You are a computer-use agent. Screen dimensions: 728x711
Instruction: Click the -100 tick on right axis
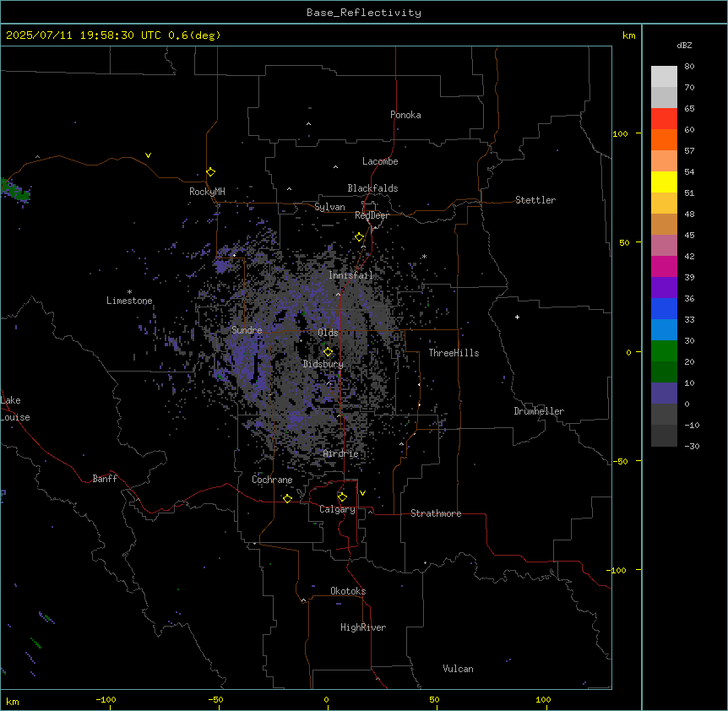(618, 570)
